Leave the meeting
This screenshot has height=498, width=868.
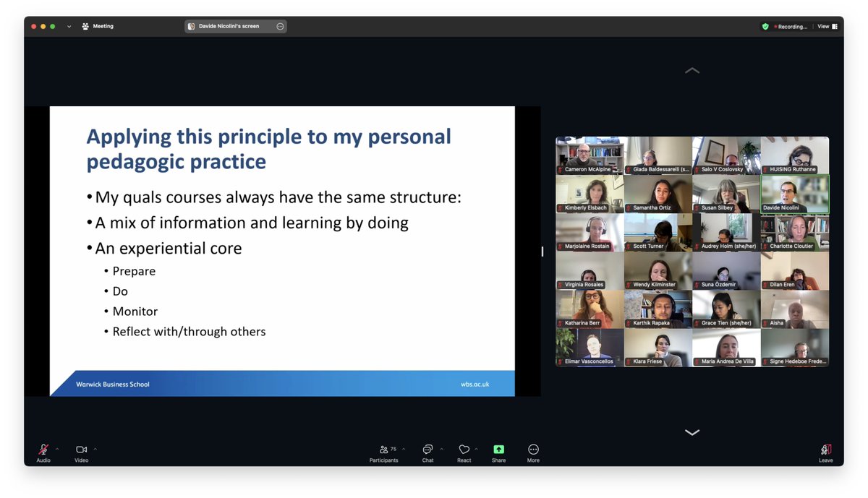click(826, 452)
